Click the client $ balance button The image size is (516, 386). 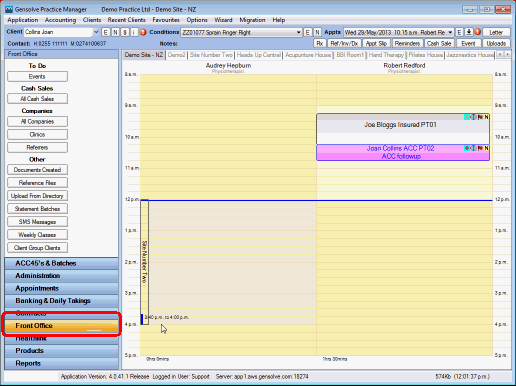click(x=125, y=32)
